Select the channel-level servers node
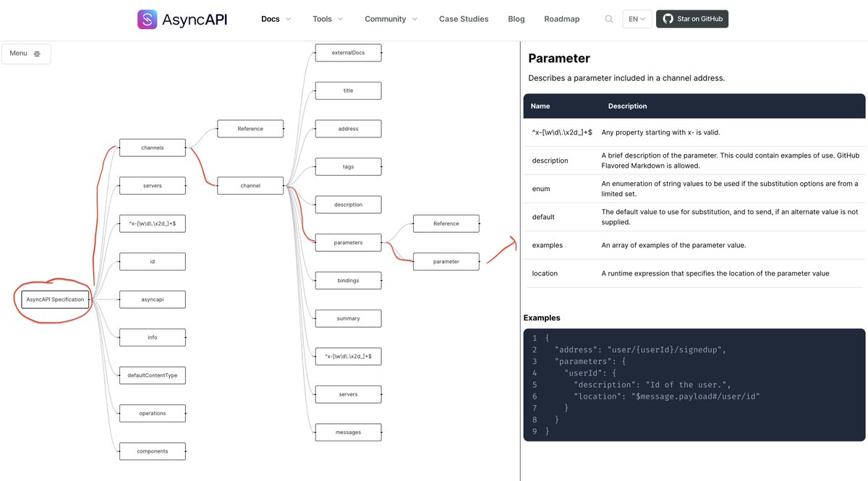 pyautogui.click(x=348, y=394)
